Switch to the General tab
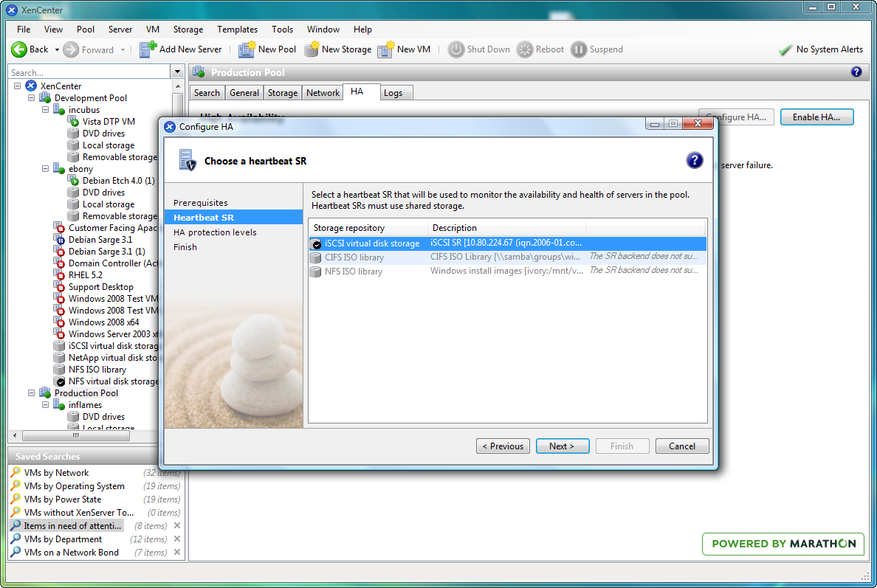Screen dimensions: 877x588 coord(244,93)
